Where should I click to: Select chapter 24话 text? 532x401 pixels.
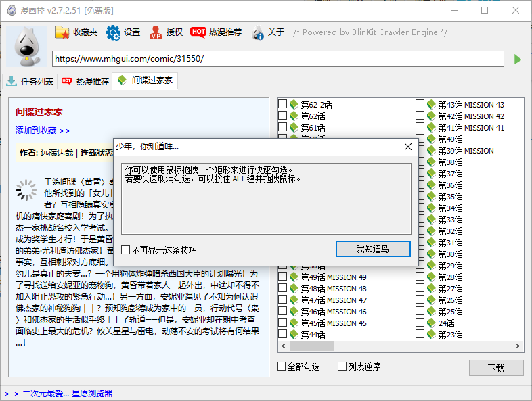446,323
